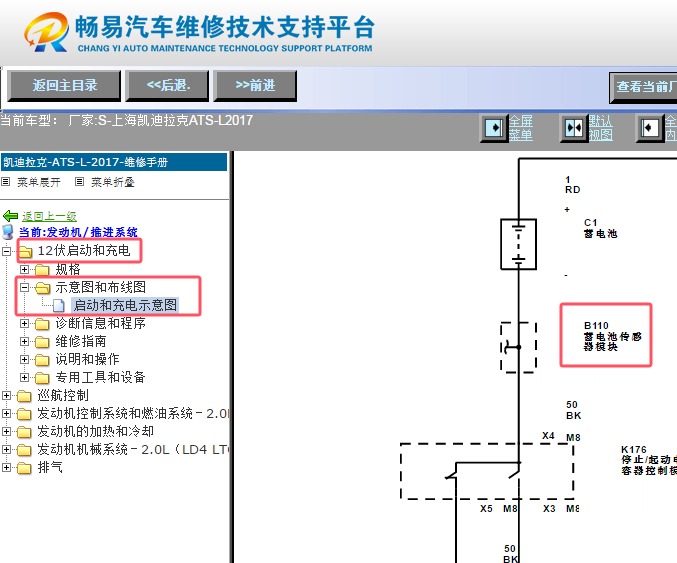Select 维修指南 in the tree

(81, 341)
